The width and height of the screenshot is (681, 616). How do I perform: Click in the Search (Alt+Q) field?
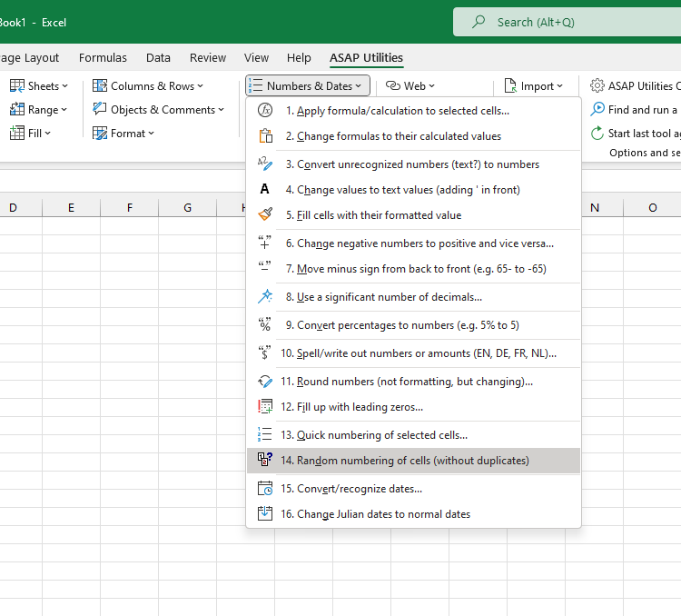[x=567, y=22]
